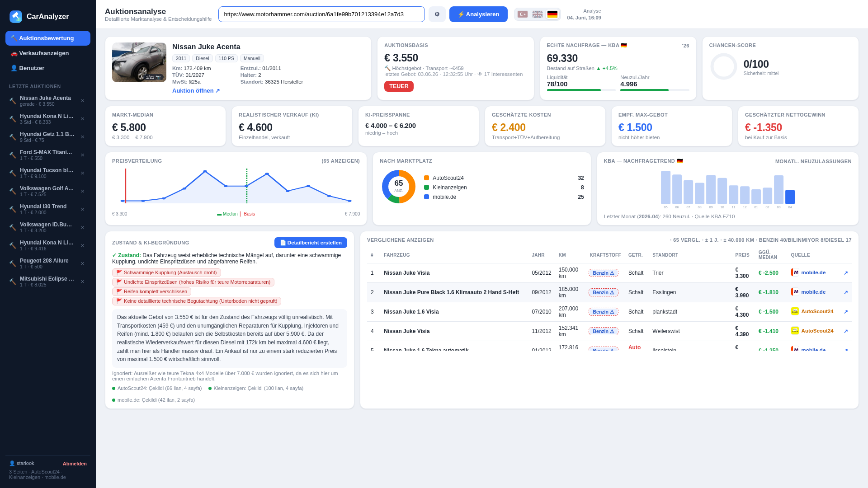Open Benutzer section
The height and width of the screenshot is (488, 868).
pyautogui.click(x=48, y=68)
